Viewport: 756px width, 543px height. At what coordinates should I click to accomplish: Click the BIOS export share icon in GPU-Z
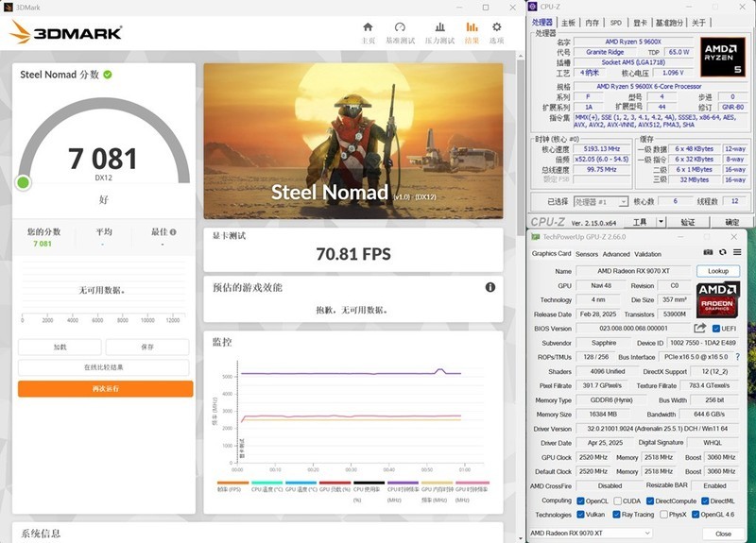(699, 328)
